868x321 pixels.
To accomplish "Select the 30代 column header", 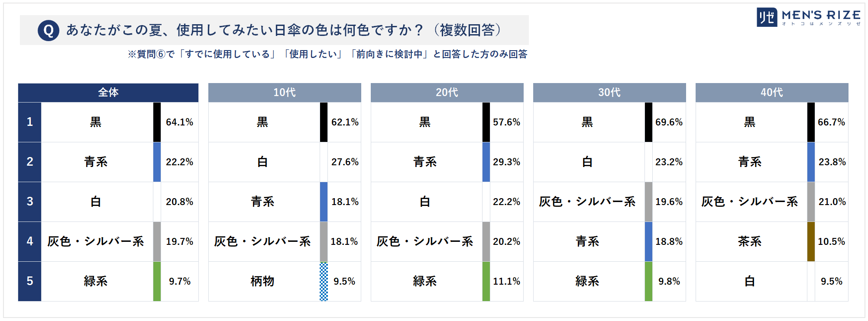I will tap(609, 93).
